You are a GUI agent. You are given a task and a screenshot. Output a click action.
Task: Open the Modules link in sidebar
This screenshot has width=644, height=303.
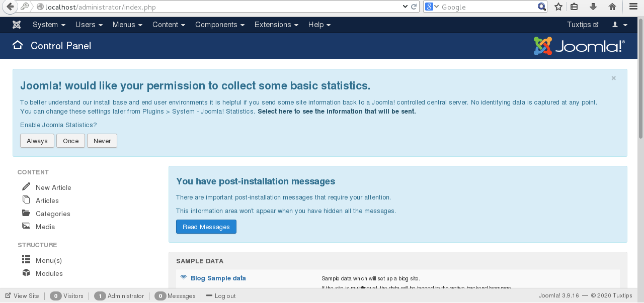coord(49,273)
